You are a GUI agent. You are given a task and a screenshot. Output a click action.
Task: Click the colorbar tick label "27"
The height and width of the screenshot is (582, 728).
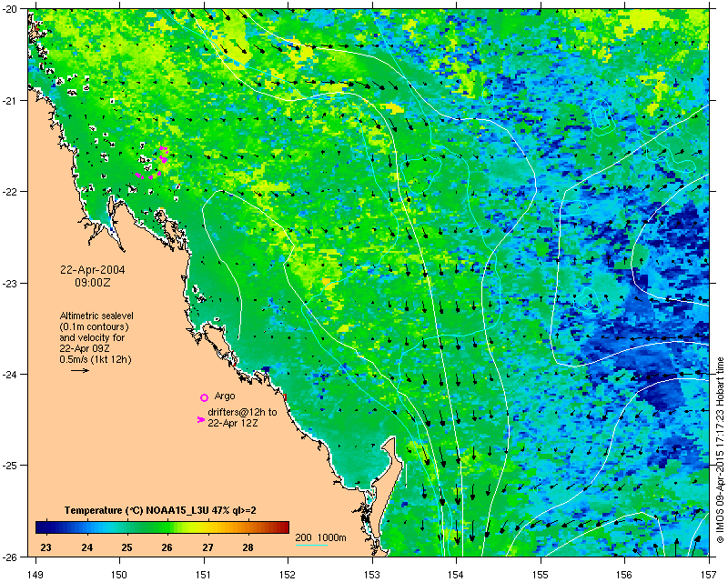(207, 547)
